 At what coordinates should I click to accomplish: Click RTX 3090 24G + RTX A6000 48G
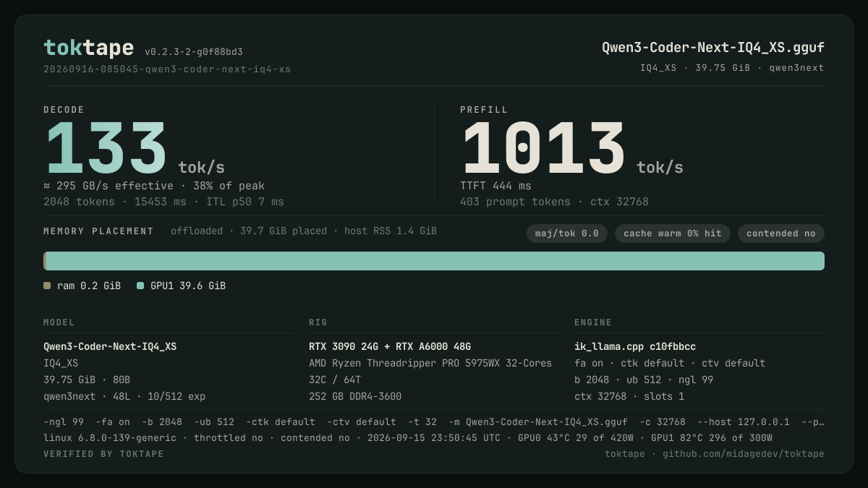390,347
